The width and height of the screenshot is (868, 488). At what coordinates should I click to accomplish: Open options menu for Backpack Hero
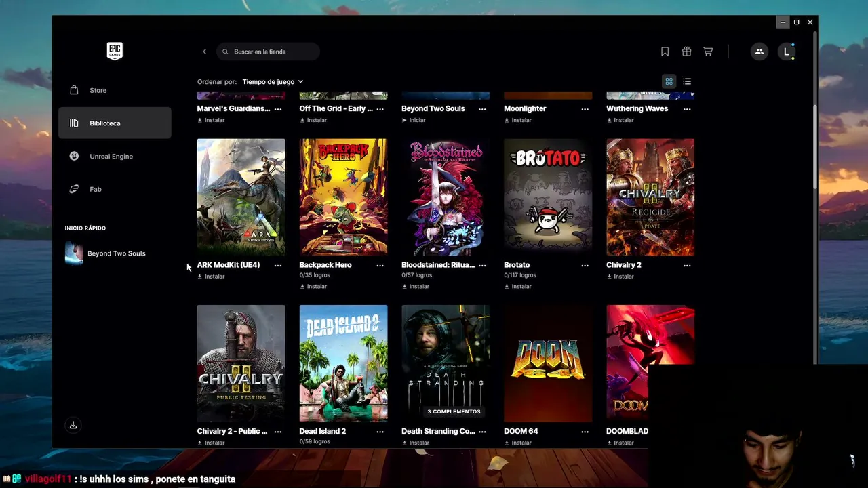[380, 265]
